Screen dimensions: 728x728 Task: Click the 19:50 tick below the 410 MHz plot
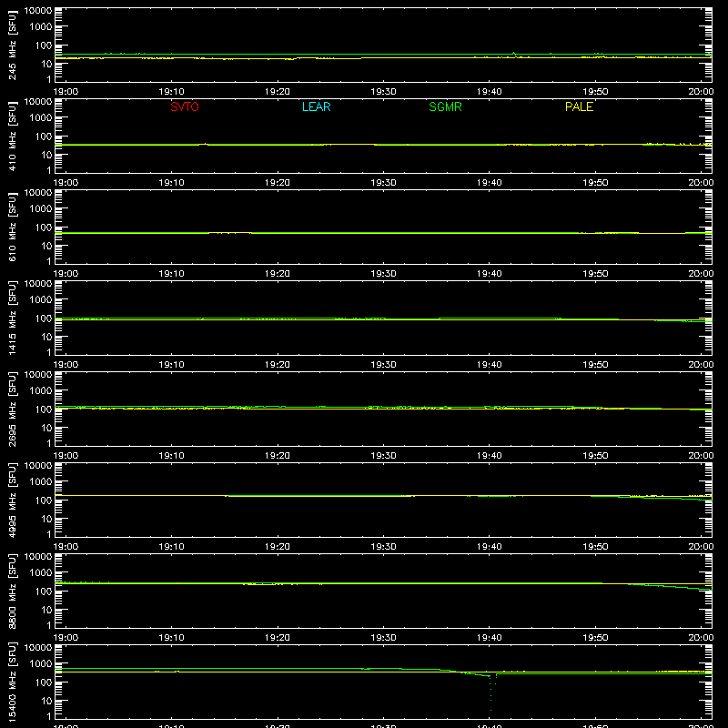pyautogui.click(x=595, y=183)
